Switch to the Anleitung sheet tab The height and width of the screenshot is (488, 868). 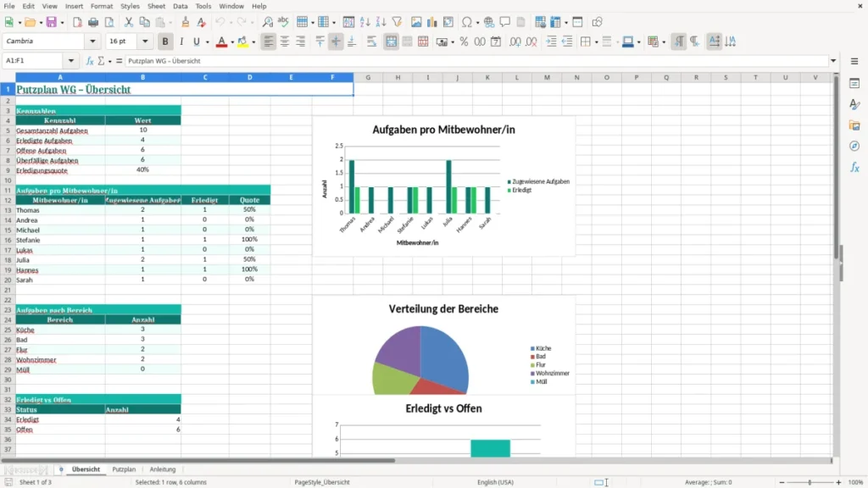coord(162,469)
